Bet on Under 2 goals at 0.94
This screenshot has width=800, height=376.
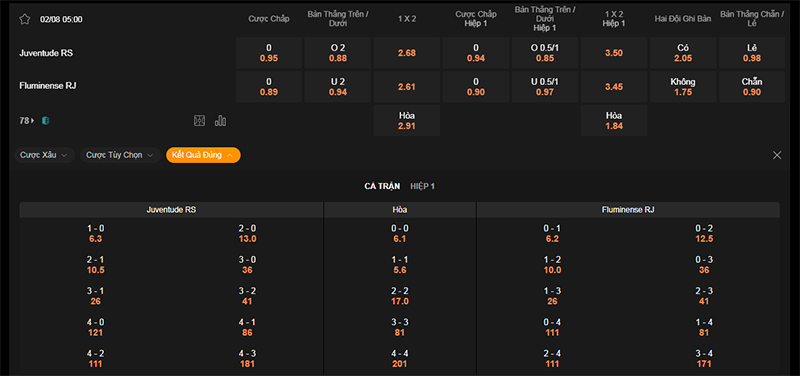338,87
